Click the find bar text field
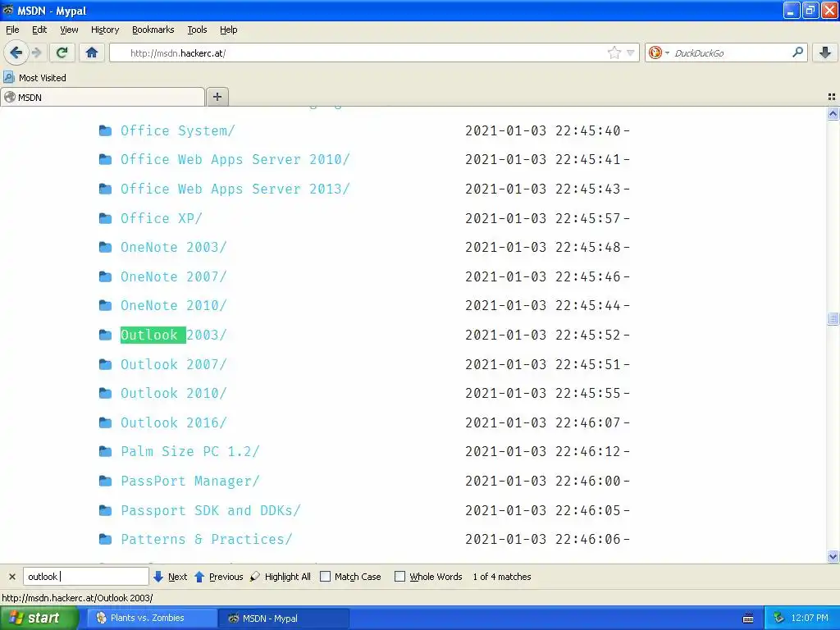840x630 pixels. click(x=85, y=577)
